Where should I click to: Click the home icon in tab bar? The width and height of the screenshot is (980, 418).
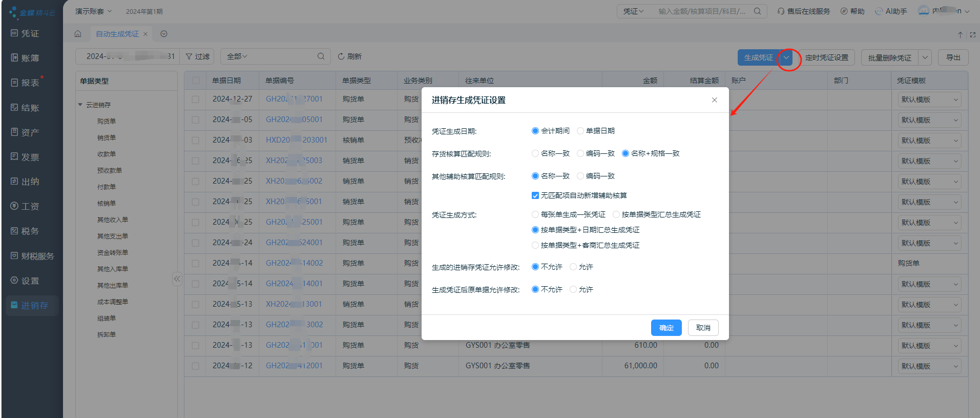click(x=78, y=34)
